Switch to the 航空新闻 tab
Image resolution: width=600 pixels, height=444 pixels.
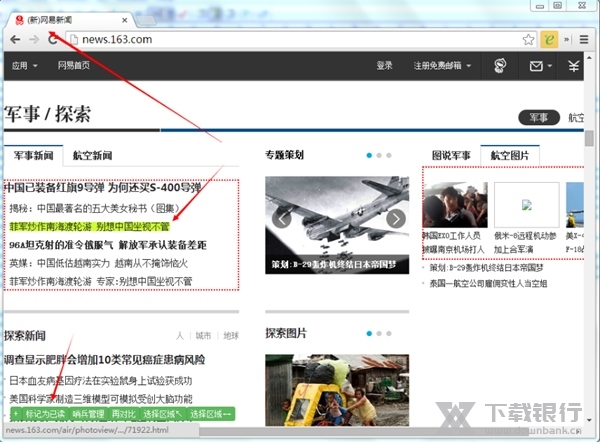(x=93, y=155)
